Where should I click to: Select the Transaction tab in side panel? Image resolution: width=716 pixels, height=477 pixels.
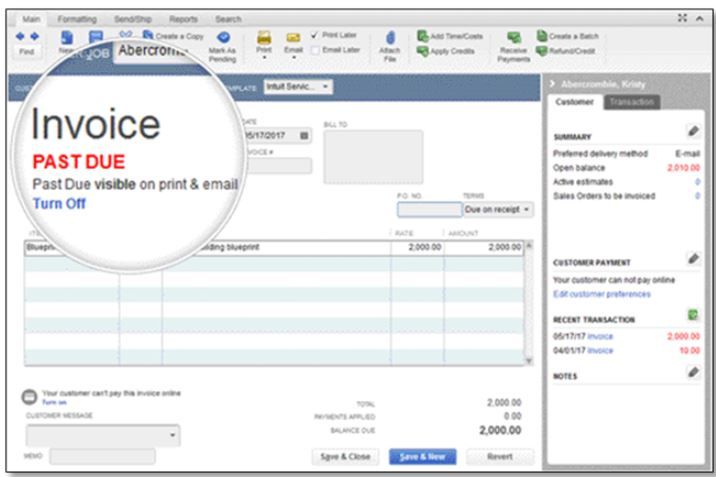(x=632, y=102)
